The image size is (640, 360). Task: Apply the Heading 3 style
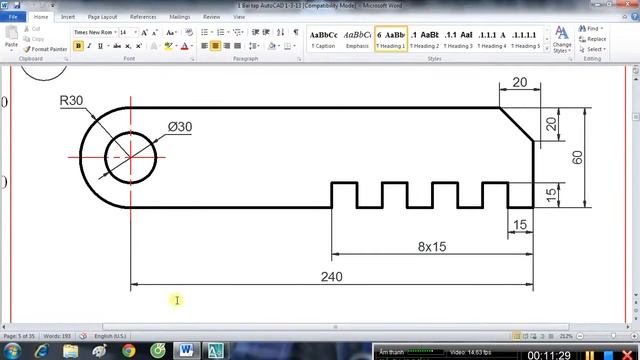458,39
